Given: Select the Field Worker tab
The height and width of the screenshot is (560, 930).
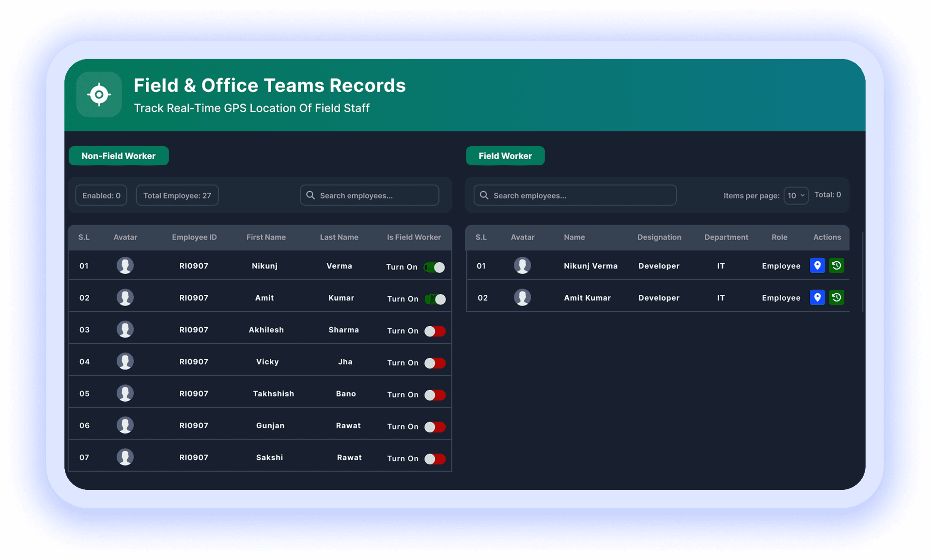Looking at the screenshot, I should pos(505,155).
